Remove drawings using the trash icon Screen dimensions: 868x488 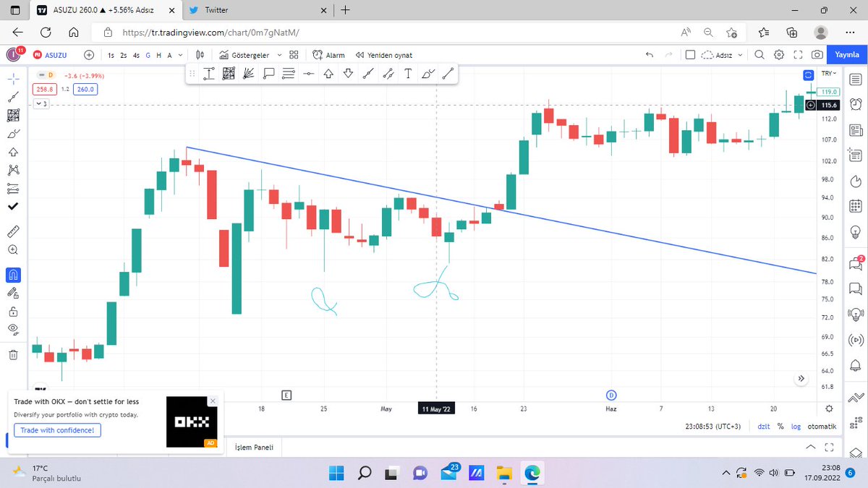(13, 355)
